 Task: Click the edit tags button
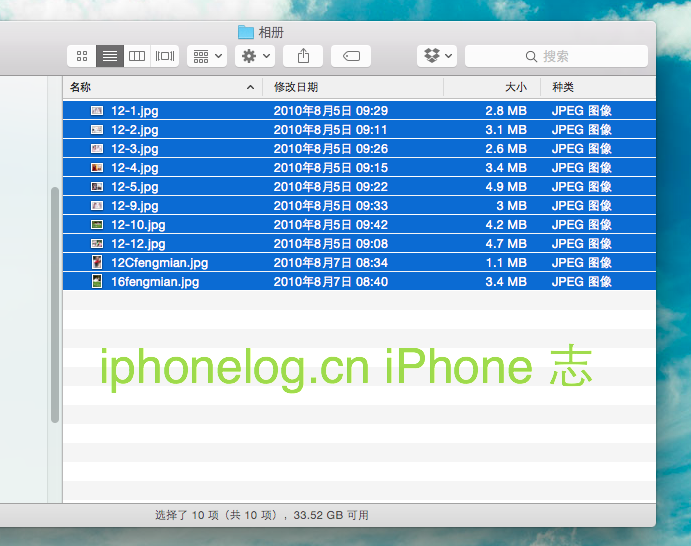pyautogui.click(x=351, y=56)
